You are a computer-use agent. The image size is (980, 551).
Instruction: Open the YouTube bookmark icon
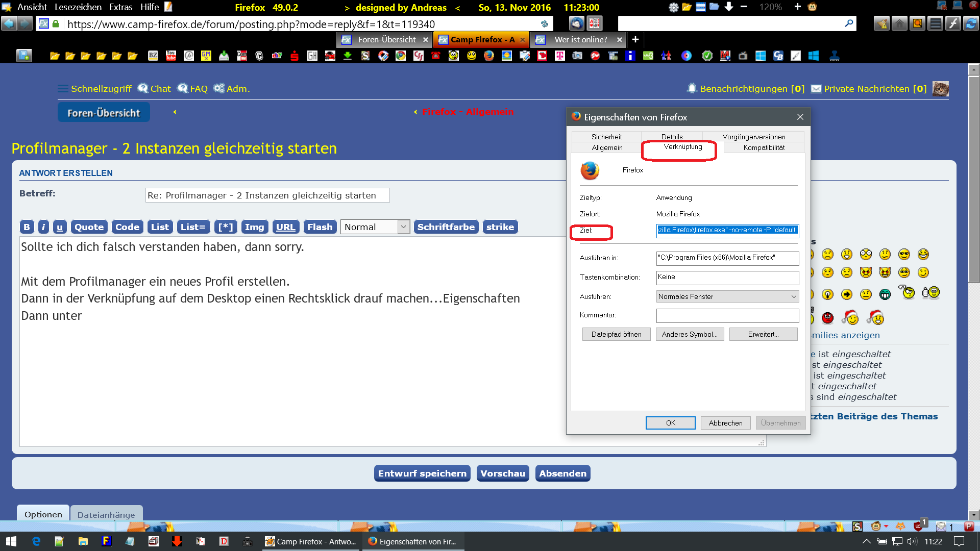pyautogui.click(x=171, y=56)
